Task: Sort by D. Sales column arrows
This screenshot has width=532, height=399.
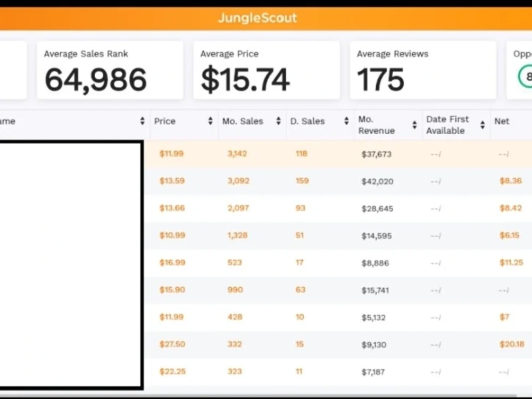Action: 346,121
